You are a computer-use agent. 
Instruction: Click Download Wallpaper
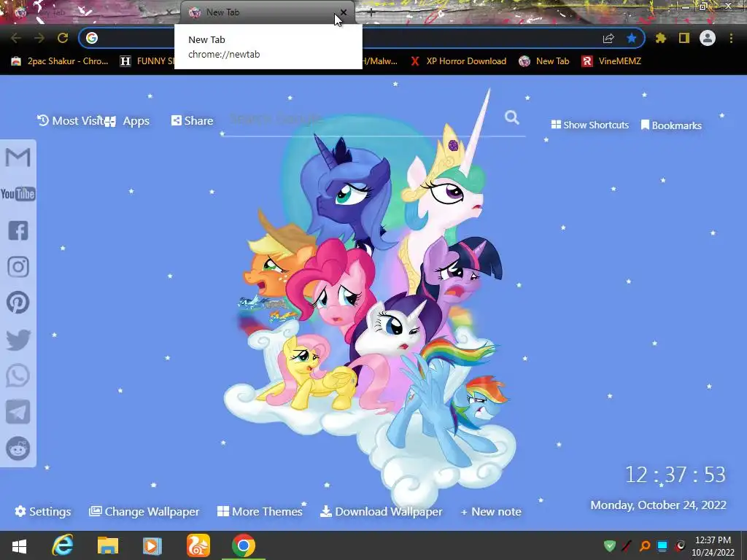coord(381,511)
